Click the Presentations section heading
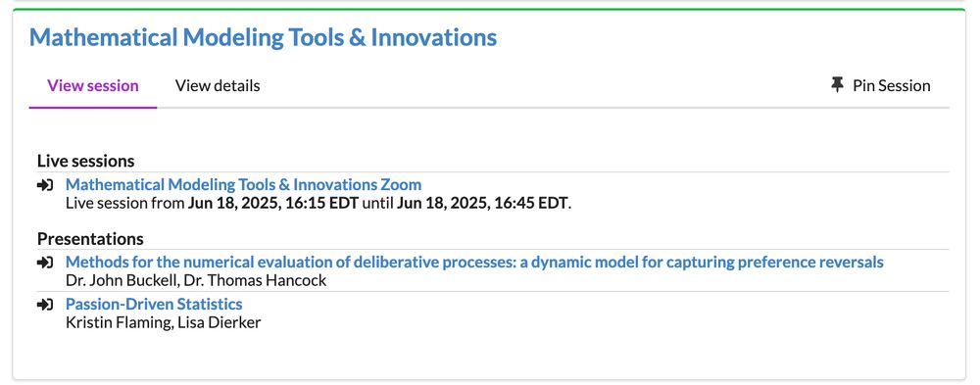Viewport: 980px width, 385px height. pyautogui.click(x=90, y=239)
